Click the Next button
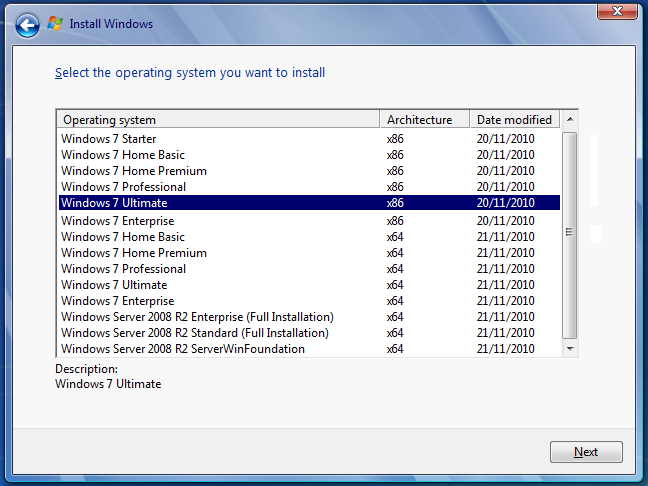 [586, 452]
